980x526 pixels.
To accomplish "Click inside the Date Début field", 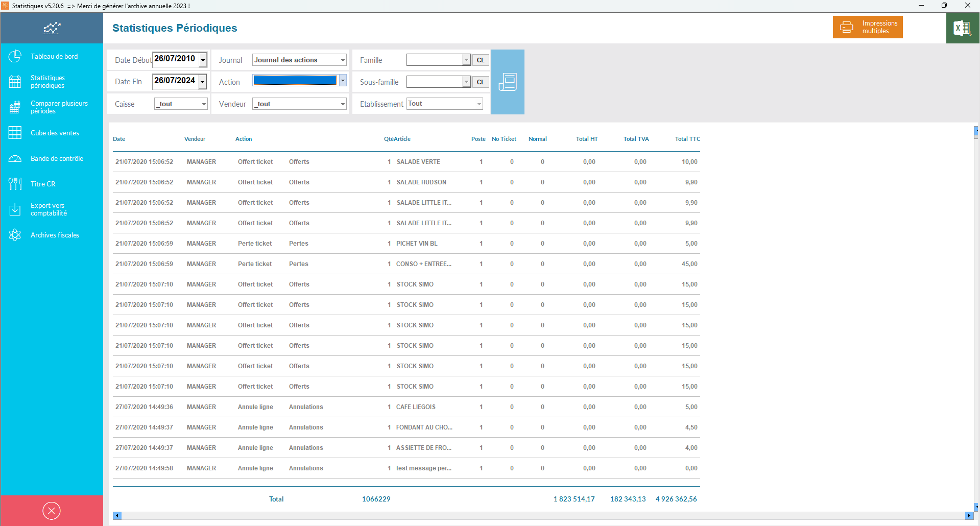I will tap(176, 59).
